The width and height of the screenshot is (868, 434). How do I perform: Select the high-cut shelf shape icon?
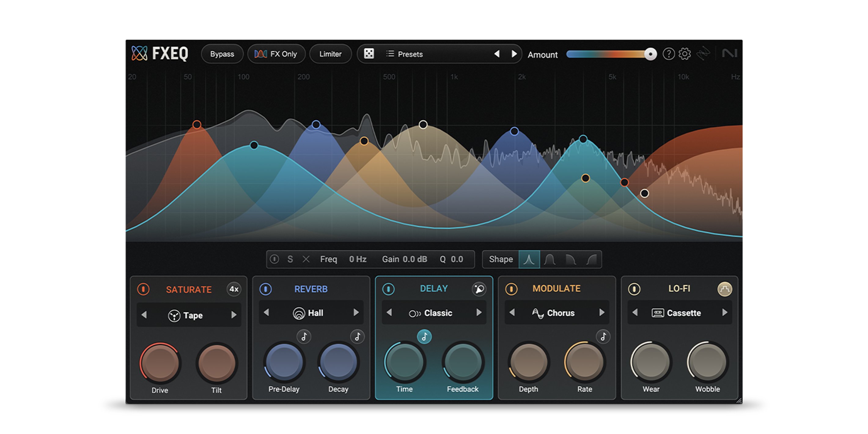[x=571, y=259]
